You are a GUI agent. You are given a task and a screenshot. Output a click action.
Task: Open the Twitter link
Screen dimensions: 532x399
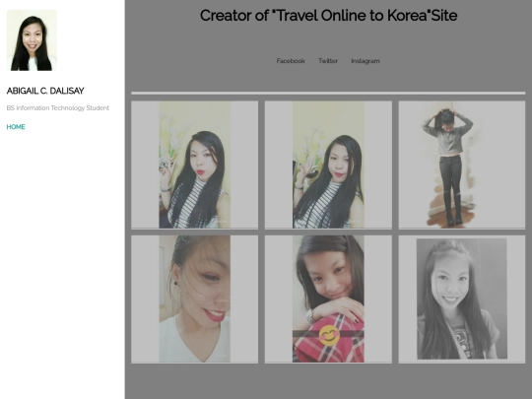pos(328,61)
